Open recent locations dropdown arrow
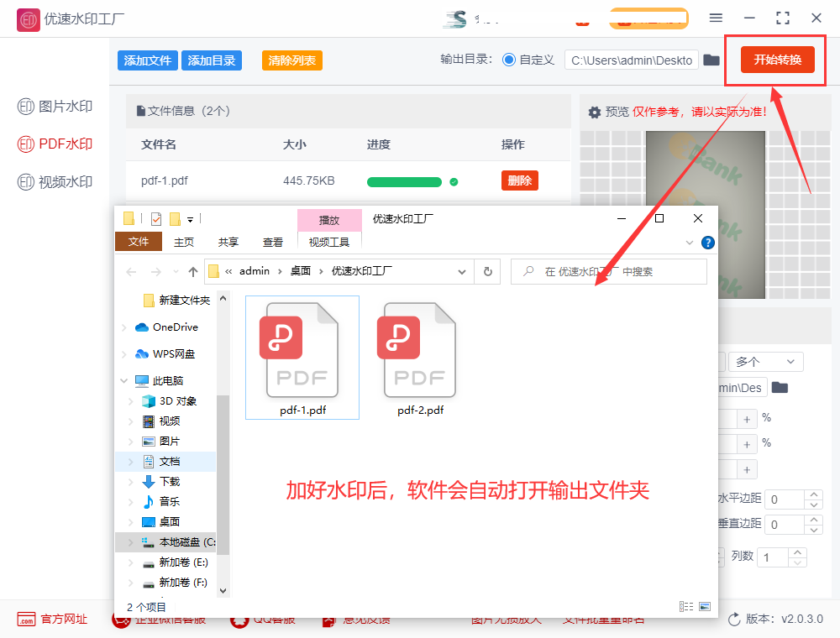The height and width of the screenshot is (638, 840). (x=176, y=272)
